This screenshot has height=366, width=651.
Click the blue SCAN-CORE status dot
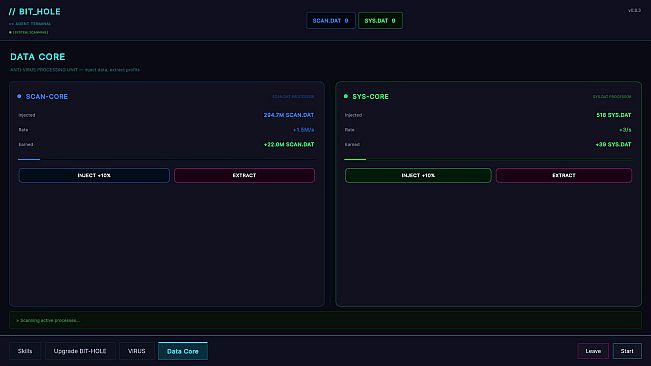click(19, 96)
